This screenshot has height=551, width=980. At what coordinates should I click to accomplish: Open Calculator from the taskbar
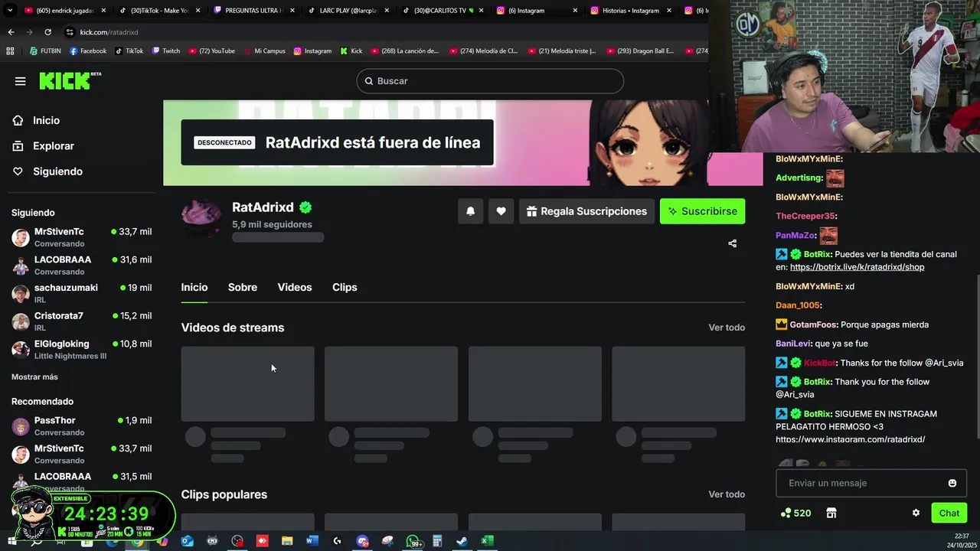pyautogui.click(x=437, y=541)
